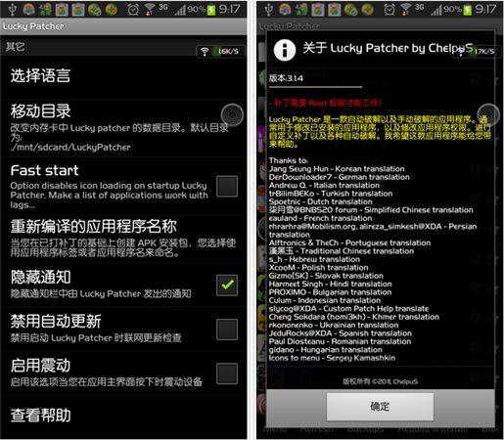Viewport: 504px width, 440px height.
Task: Tap the alarm clock icon in left status bar
Action: point(133,10)
